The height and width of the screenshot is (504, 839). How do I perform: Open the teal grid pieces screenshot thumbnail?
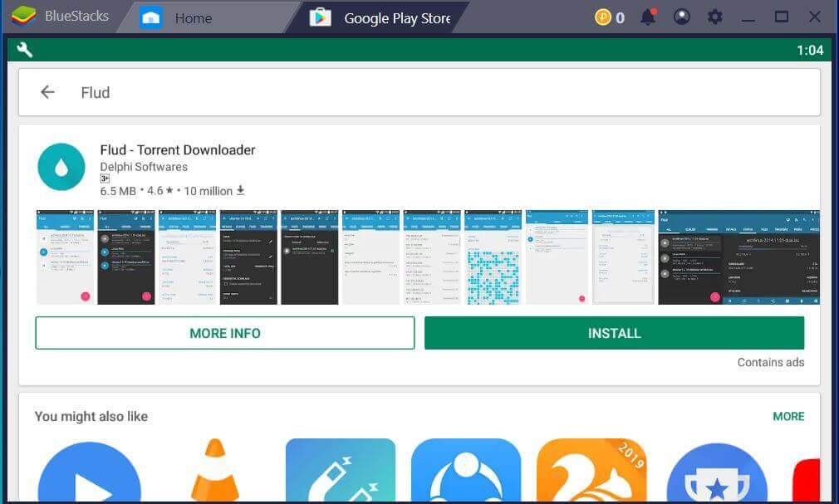[x=493, y=257]
